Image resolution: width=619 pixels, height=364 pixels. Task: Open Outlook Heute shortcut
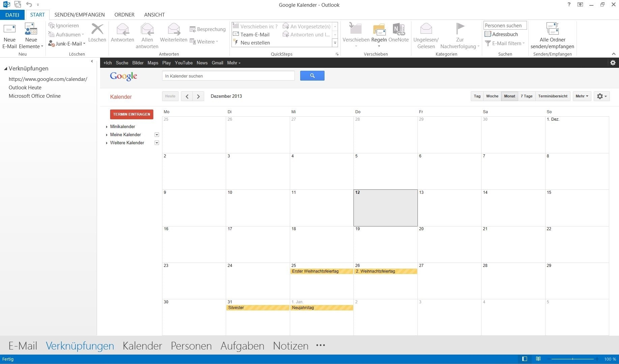click(x=25, y=88)
